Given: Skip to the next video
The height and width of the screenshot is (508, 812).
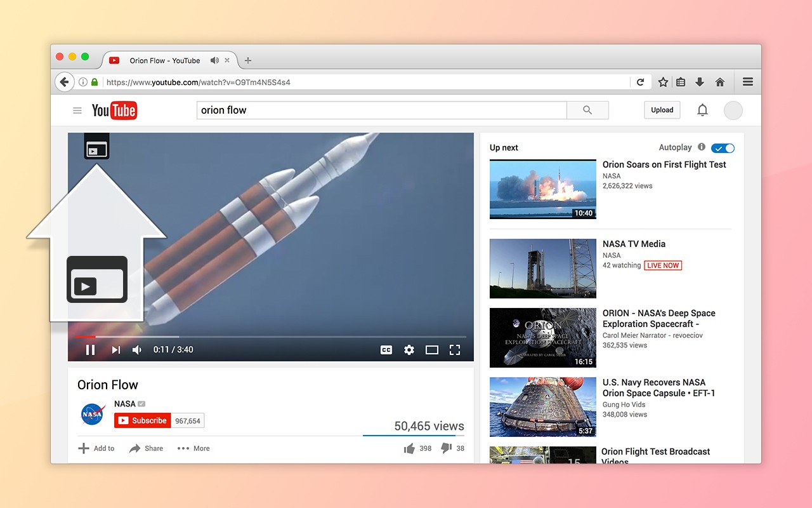Looking at the screenshot, I should [116, 350].
